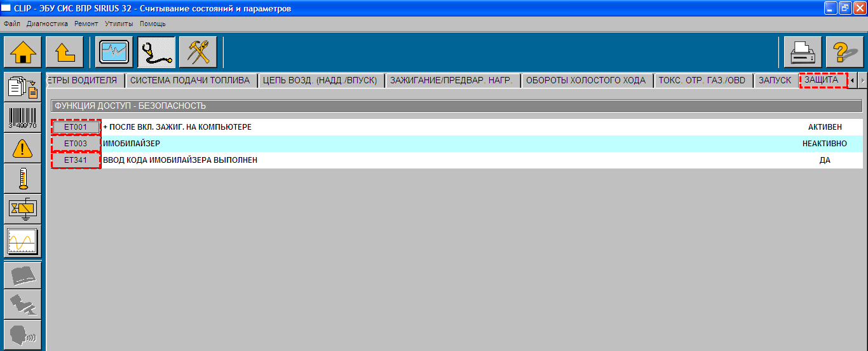868x351 pixels.
Task: Click the actuator valve command icon
Action: [23, 209]
